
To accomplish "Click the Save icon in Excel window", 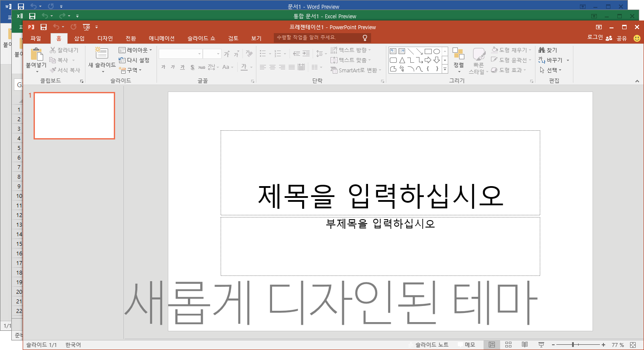I will coord(32,16).
